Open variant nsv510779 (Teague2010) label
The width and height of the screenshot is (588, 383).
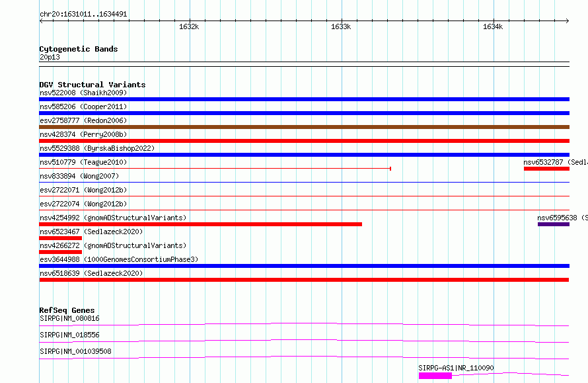click(x=83, y=162)
